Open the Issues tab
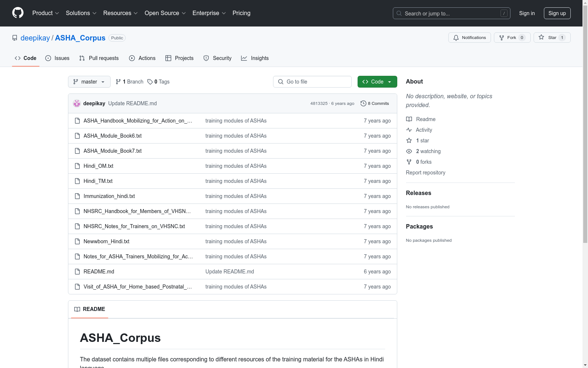 click(x=57, y=58)
